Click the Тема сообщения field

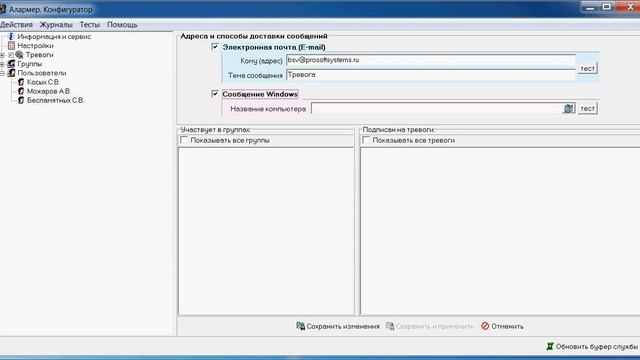point(431,75)
